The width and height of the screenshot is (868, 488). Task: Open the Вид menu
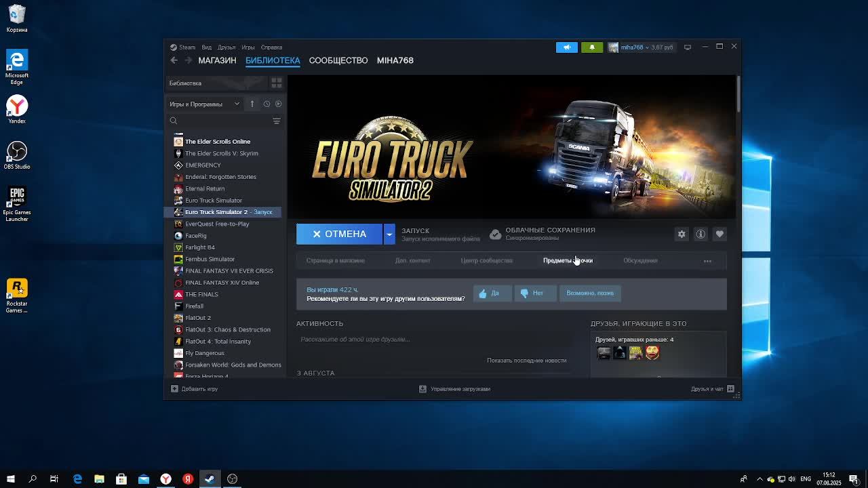pyautogui.click(x=207, y=47)
